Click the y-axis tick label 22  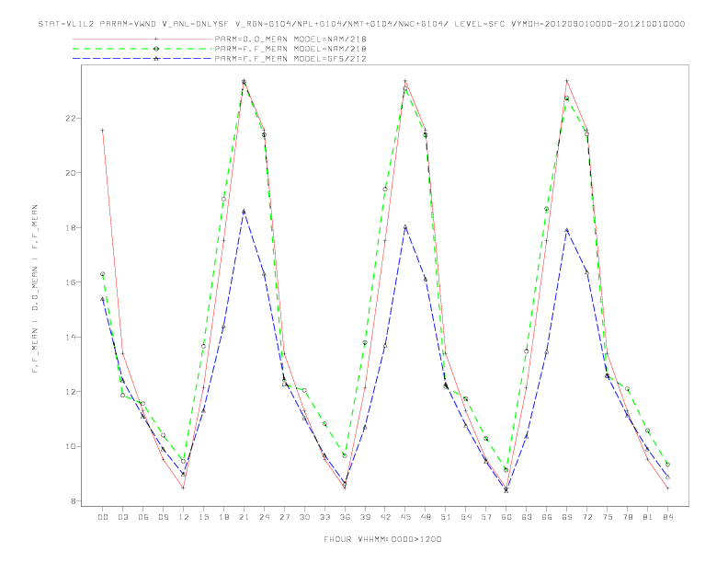click(x=70, y=118)
